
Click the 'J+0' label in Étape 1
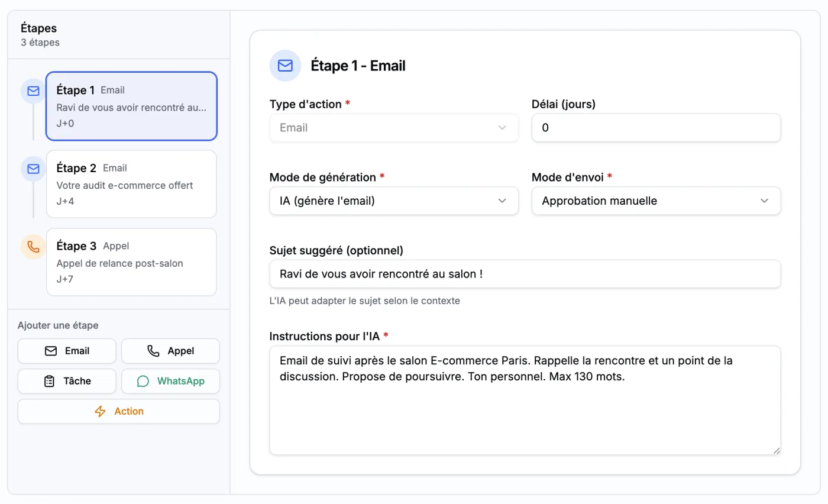point(65,123)
